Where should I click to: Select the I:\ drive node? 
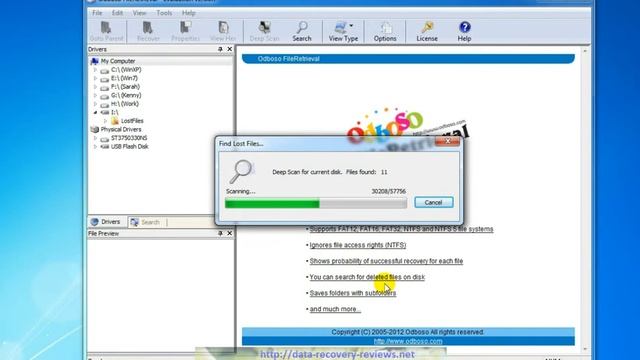pyautogui.click(x=115, y=112)
